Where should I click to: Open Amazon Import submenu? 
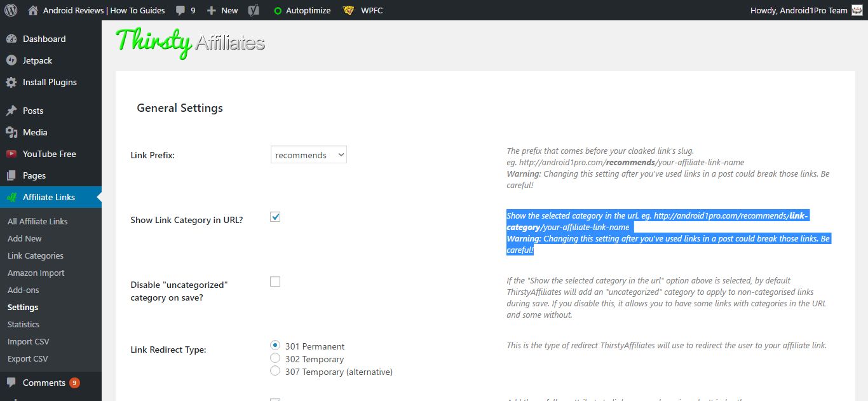pyautogui.click(x=36, y=273)
